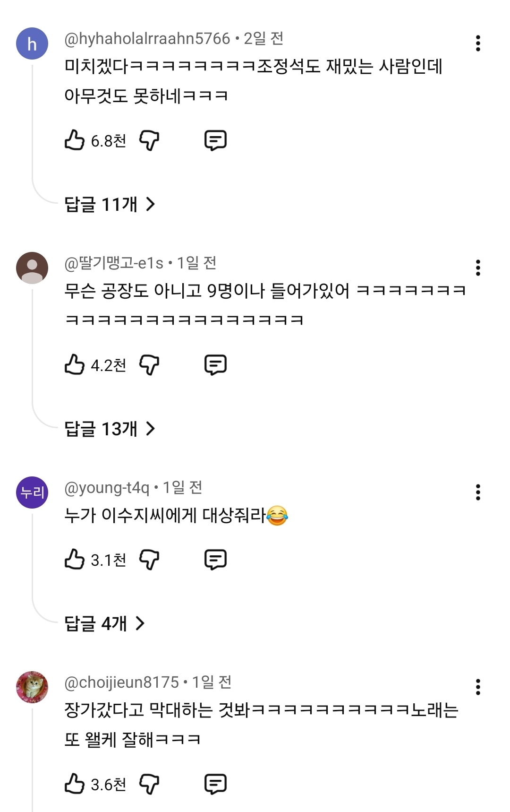Open @young-t4q username link

(x=107, y=487)
